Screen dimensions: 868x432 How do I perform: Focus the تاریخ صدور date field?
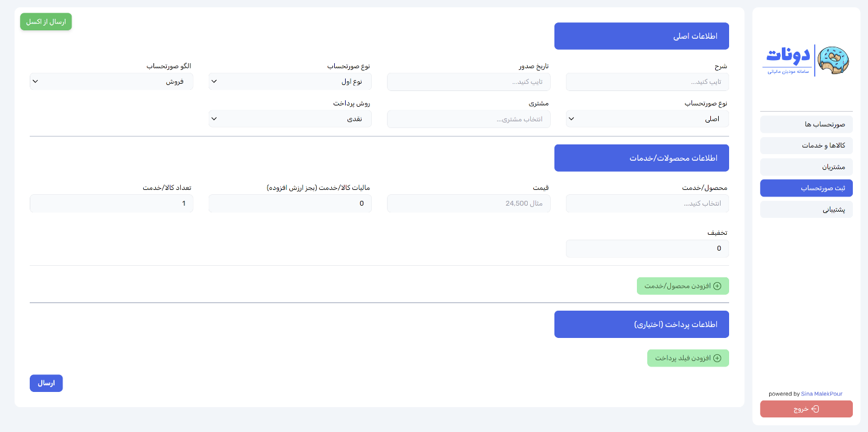469,82
